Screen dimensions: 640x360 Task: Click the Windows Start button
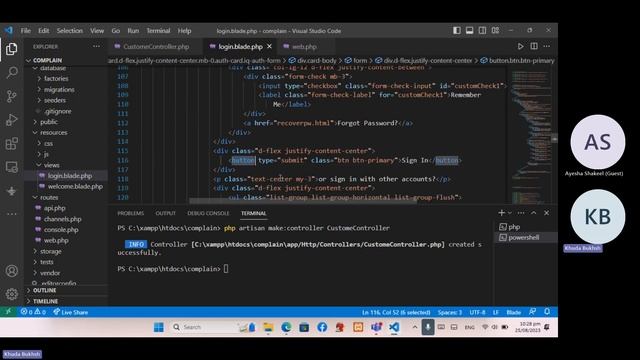(x=159, y=327)
